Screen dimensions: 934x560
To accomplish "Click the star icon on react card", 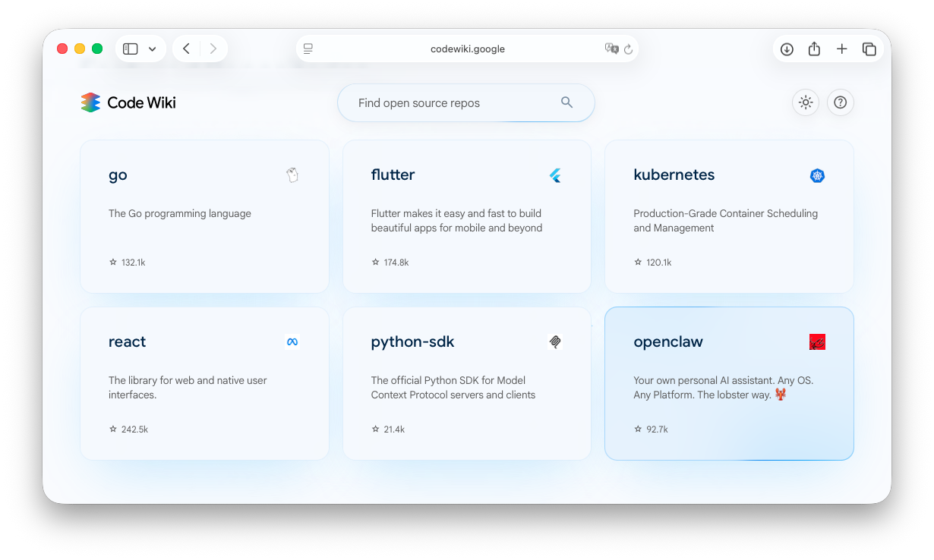I will click(113, 429).
